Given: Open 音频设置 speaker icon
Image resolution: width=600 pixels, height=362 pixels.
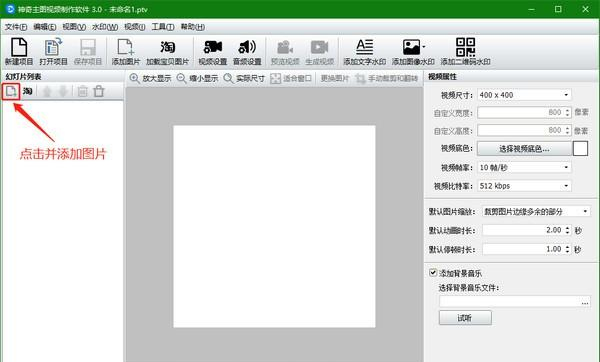Looking at the screenshot, I should (247, 52).
